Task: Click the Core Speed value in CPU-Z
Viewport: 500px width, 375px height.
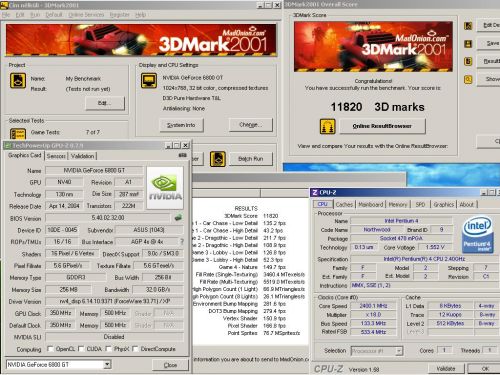Action: click(373, 305)
